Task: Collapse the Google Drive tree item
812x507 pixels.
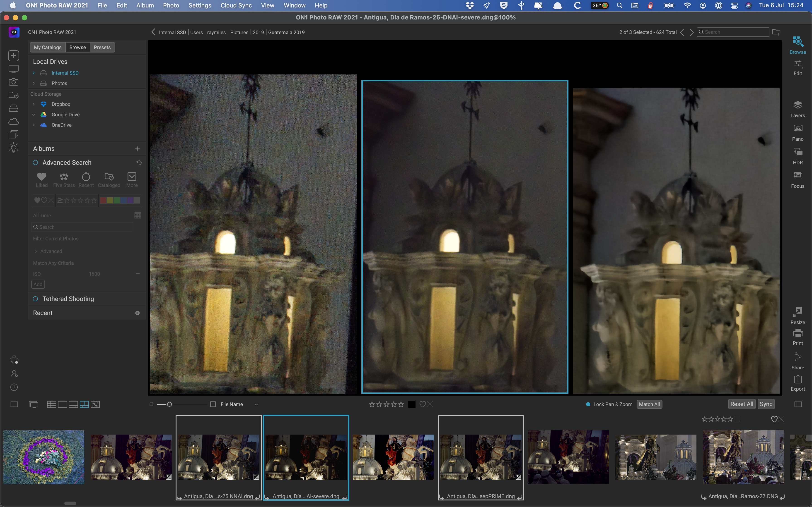Action: [x=34, y=115]
